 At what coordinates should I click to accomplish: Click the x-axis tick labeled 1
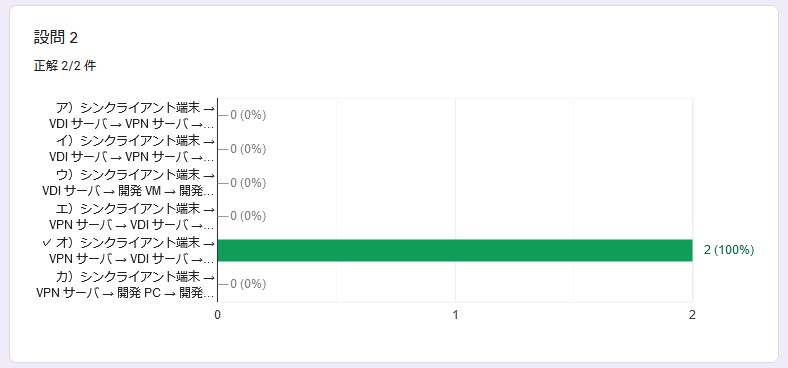coord(455,315)
